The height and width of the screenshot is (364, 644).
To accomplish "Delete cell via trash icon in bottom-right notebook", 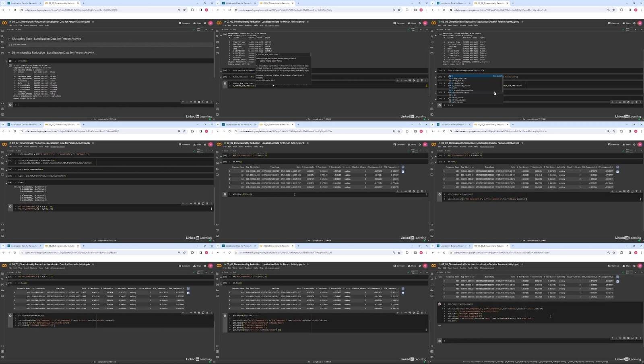I will [x=636, y=338].
